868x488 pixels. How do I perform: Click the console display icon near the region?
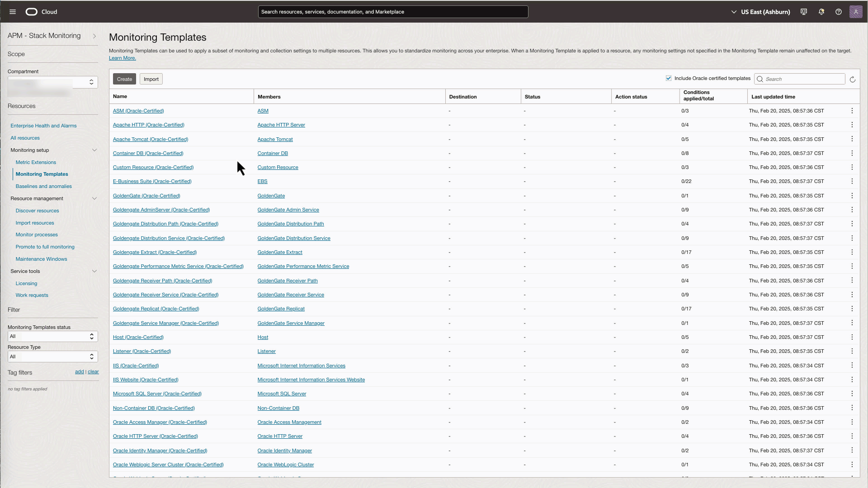pyautogui.click(x=803, y=12)
